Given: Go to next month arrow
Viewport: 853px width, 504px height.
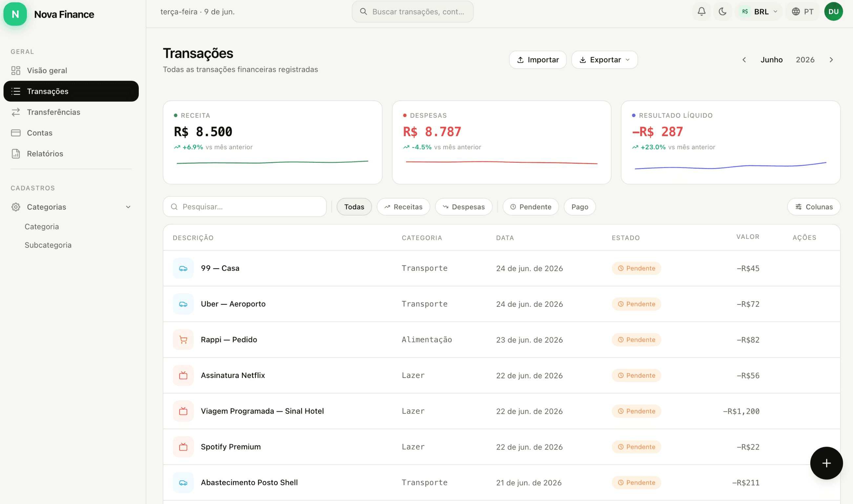Looking at the screenshot, I should [x=831, y=60].
